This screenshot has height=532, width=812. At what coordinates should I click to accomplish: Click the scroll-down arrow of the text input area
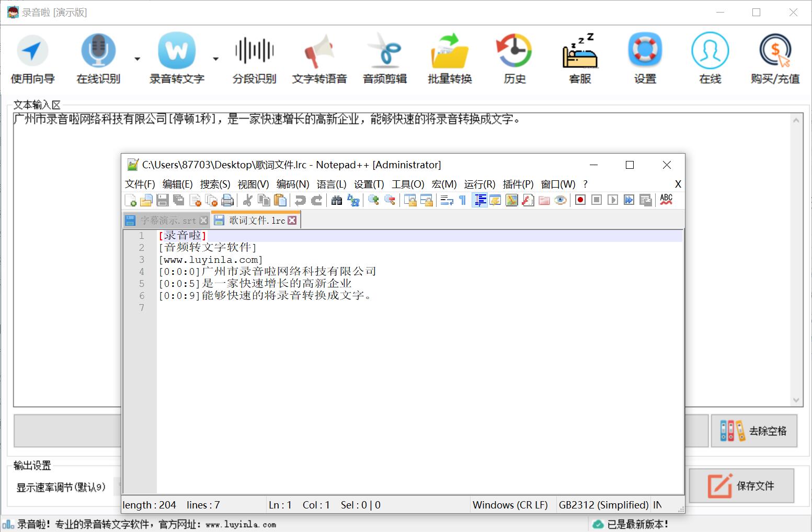click(796, 400)
